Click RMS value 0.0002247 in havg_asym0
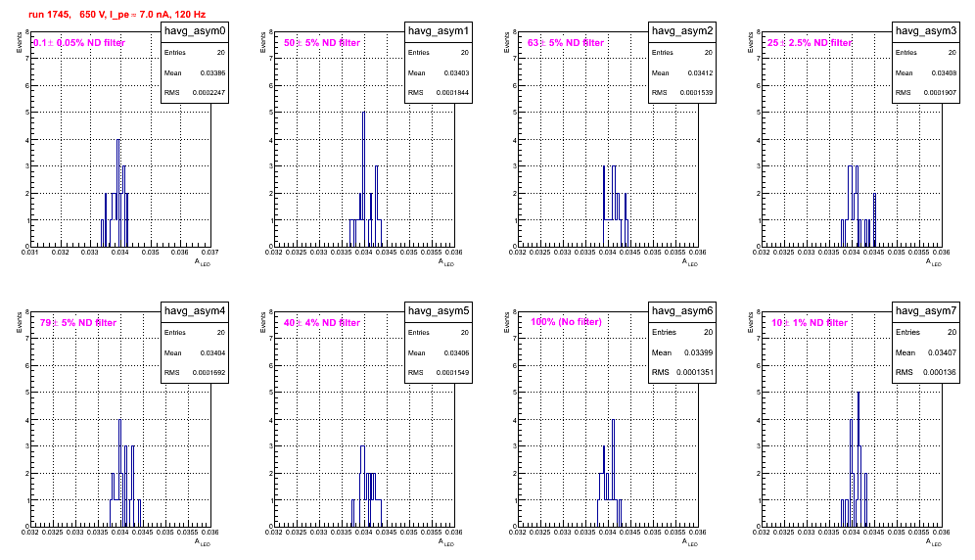Viewport: 975px width, 560px height. click(x=209, y=93)
